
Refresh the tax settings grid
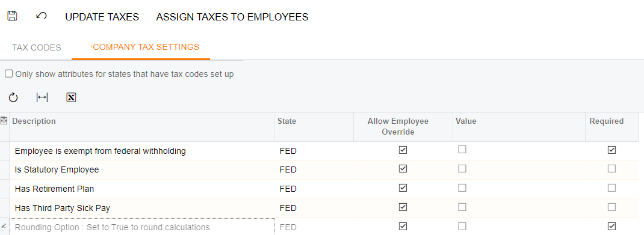(13, 97)
